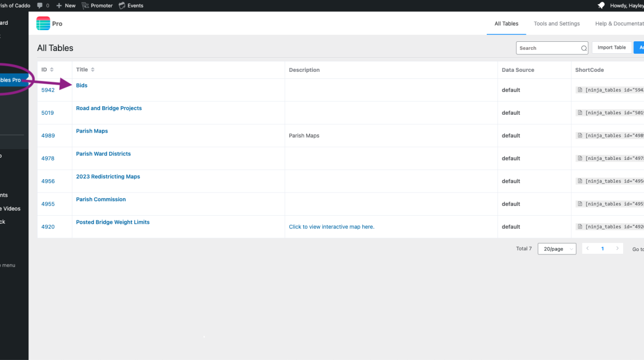This screenshot has height=360, width=644.
Task: Copy shortcode icon for Bids table
Action: coord(580,90)
